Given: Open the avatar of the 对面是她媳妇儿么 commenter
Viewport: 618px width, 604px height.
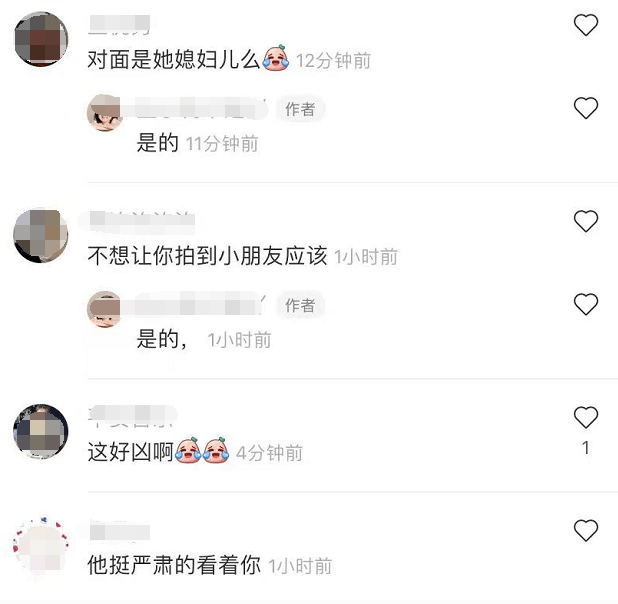Looking at the screenshot, I should click(41, 39).
